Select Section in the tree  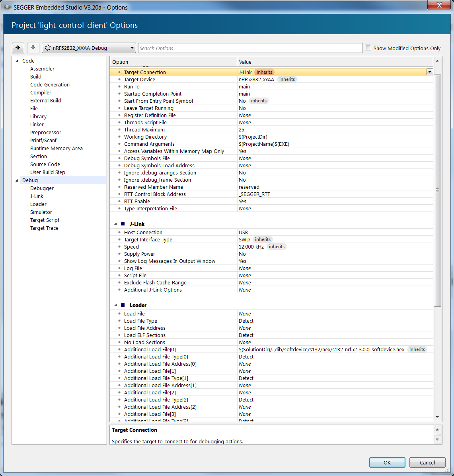39,156
